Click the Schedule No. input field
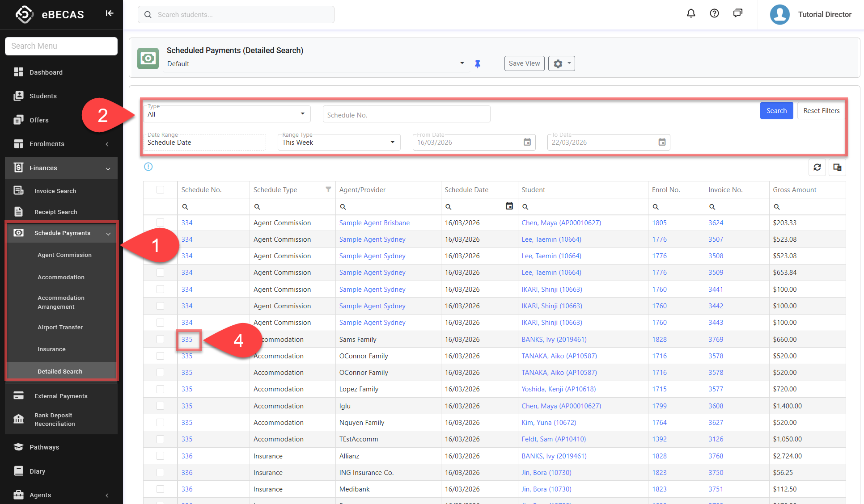 [x=406, y=115]
